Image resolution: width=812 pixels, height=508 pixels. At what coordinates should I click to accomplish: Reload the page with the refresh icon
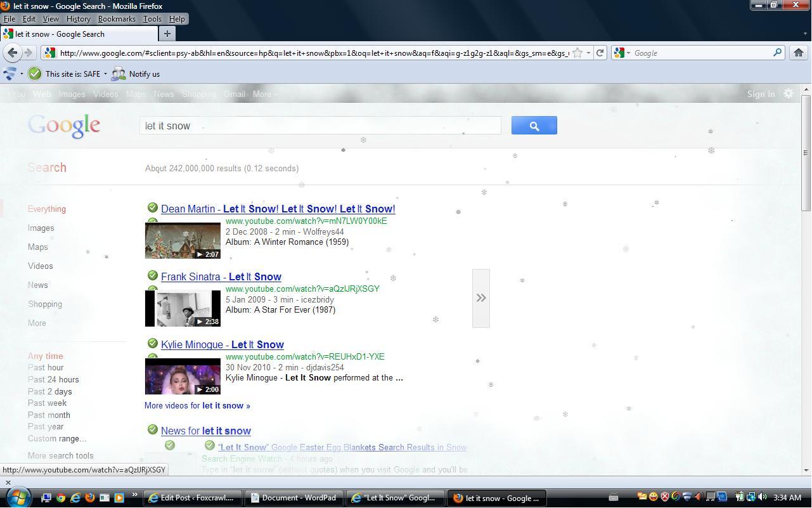pyautogui.click(x=600, y=53)
